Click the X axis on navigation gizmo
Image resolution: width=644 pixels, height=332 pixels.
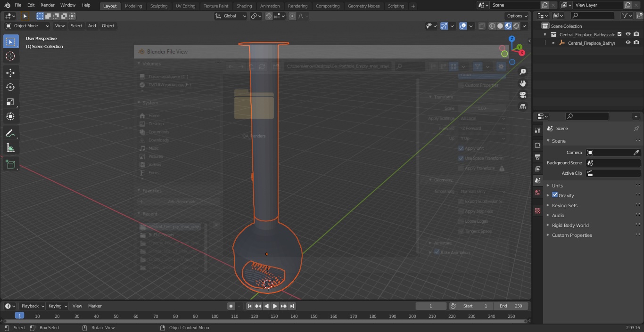click(x=522, y=53)
